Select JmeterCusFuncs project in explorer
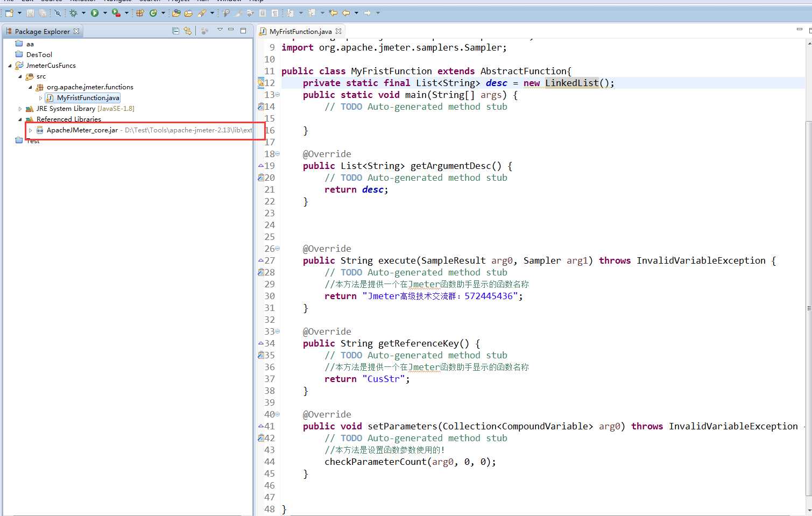Viewport: 812px width, 516px height. click(51, 66)
